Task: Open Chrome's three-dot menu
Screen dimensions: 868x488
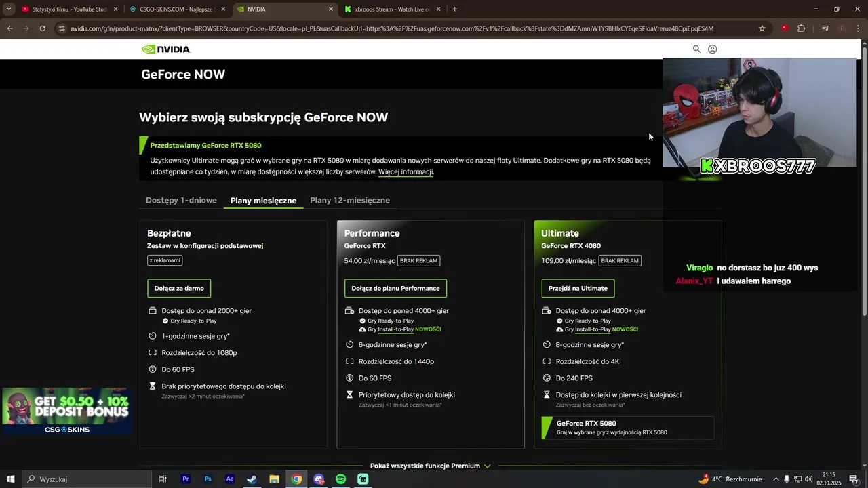Action: click(x=858, y=28)
